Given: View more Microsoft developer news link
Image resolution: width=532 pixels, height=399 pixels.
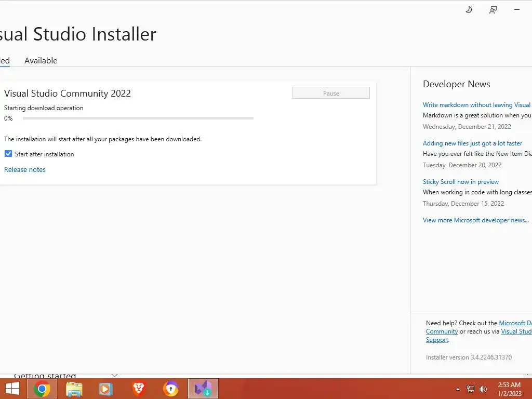Looking at the screenshot, I should click(476, 220).
